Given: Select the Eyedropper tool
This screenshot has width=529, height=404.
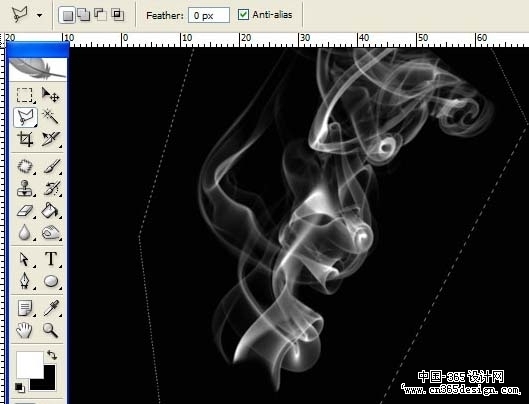Looking at the screenshot, I should point(51,308).
